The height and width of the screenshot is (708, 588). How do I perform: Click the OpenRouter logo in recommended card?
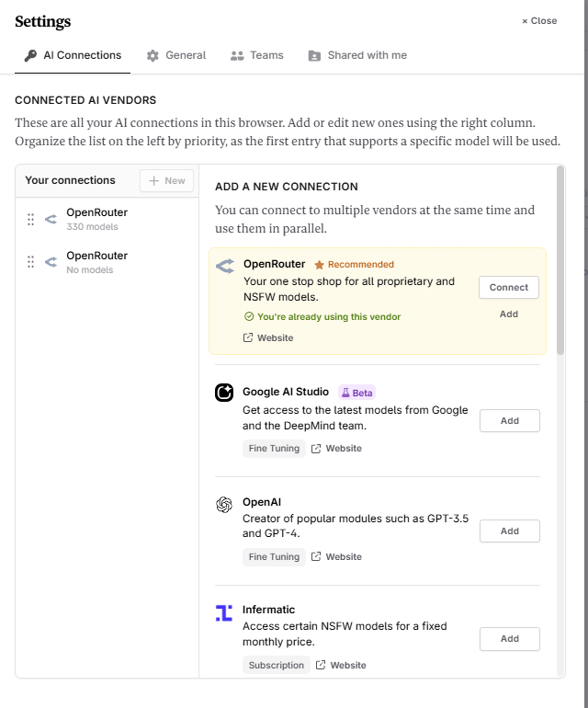click(x=225, y=267)
